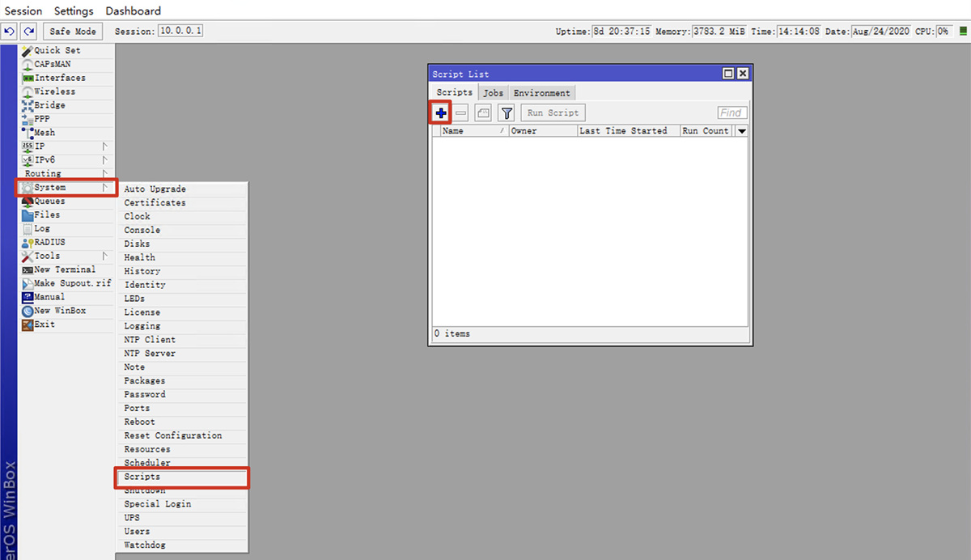The height and width of the screenshot is (560, 971).
Task: Click the filter funnel icon in Script List
Action: point(507,113)
